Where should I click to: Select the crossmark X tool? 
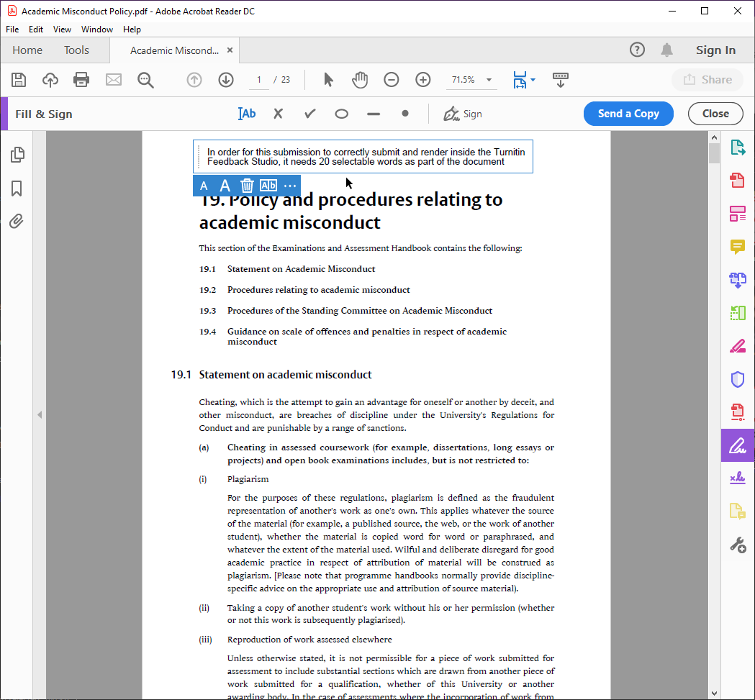tap(278, 114)
